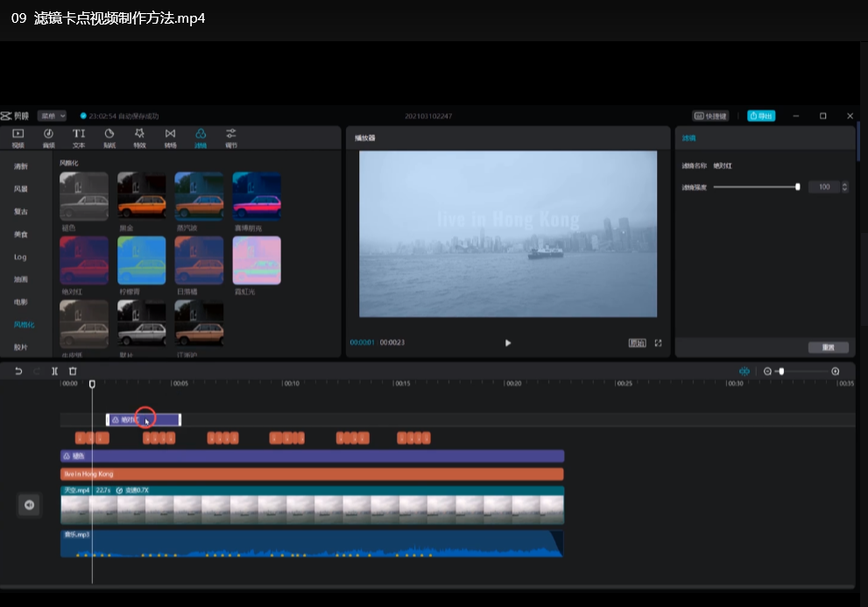
Task: Open the 快捷键 shortcuts button
Action: pyautogui.click(x=711, y=116)
